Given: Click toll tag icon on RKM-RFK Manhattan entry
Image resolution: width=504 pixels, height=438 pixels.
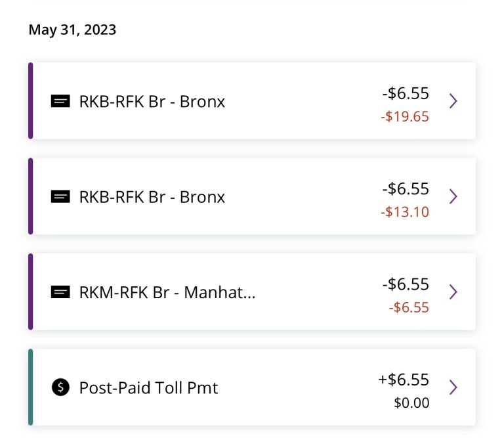Looking at the screenshot, I should (x=60, y=292).
